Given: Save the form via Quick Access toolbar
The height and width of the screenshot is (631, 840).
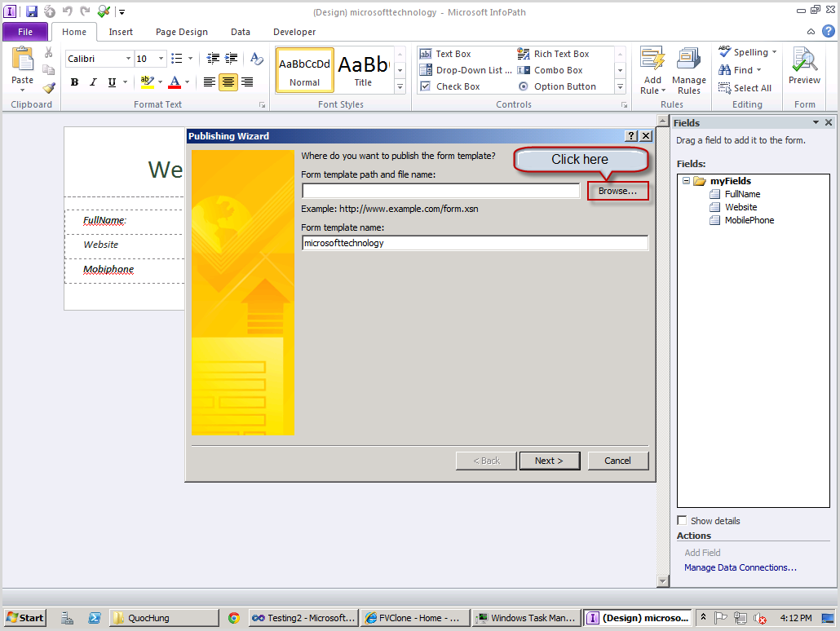Looking at the screenshot, I should pos(32,9).
